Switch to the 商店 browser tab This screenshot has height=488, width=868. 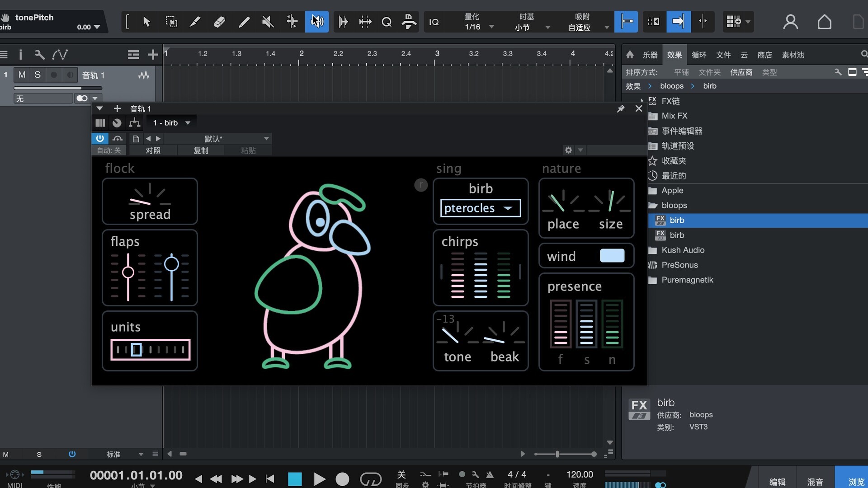click(764, 55)
